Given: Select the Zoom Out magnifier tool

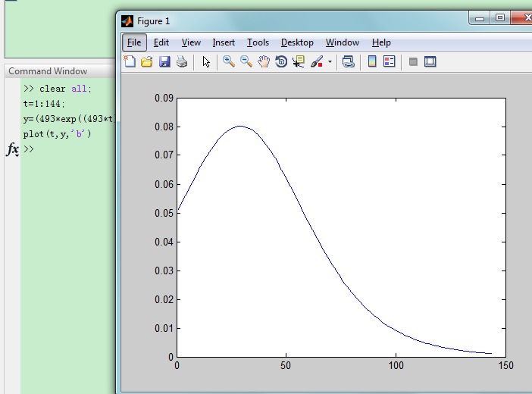Looking at the screenshot, I should 246,62.
